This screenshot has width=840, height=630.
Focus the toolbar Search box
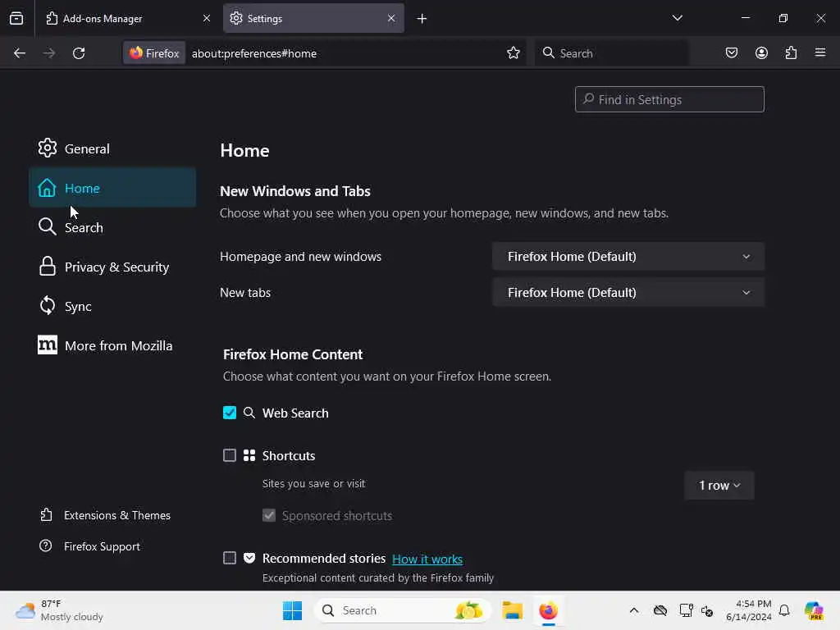tap(612, 53)
